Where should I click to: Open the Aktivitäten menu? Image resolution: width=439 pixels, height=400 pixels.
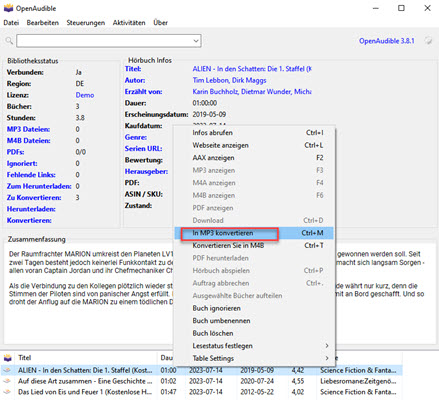(x=129, y=23)
